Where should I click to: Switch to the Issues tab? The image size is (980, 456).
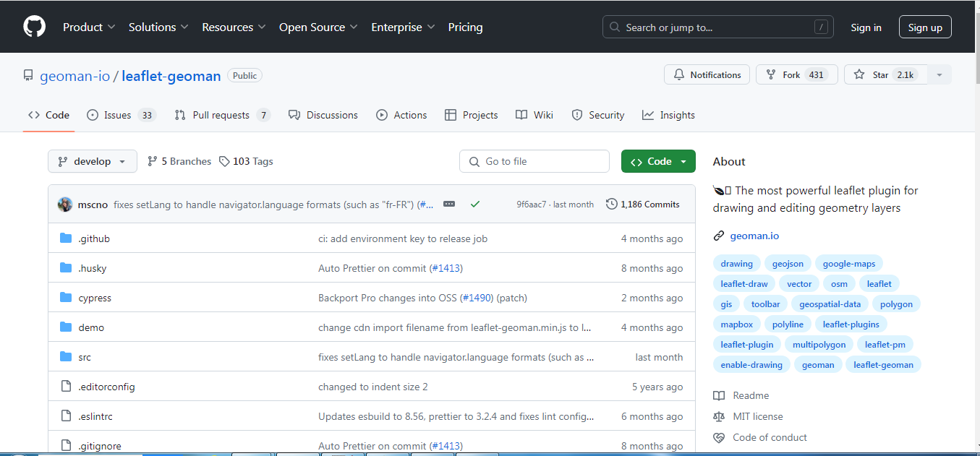point(122,115)
